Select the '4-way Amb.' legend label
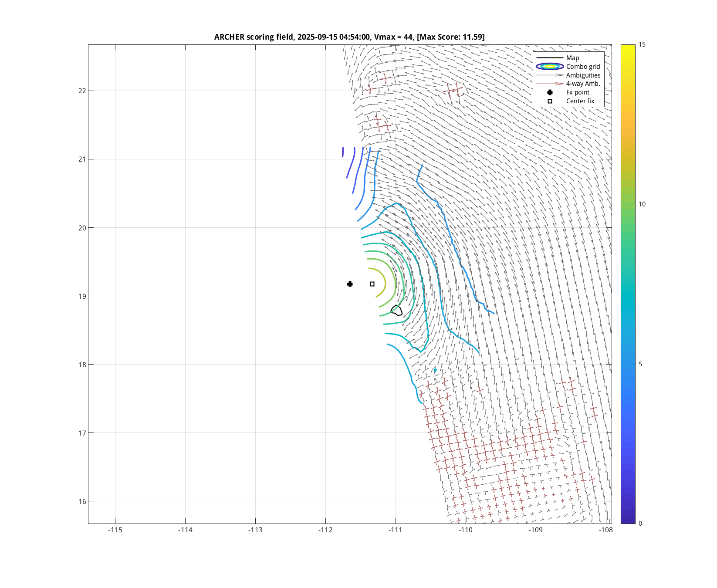Viewport: 717px width, 588px height. (x=583, y=84)
